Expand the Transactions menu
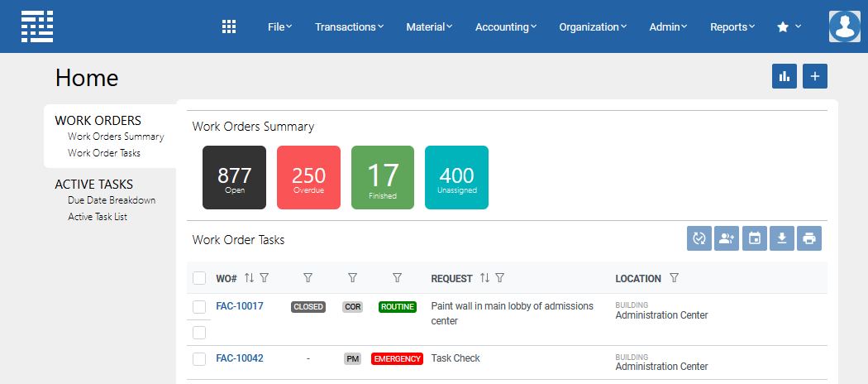The height and width of the screenshot is (384, 868). point(349,26)
